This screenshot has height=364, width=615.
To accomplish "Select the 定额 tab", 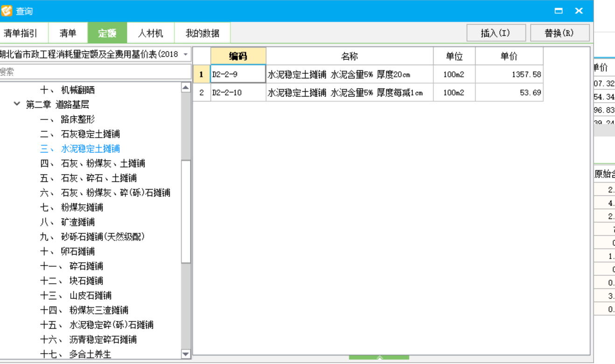I will pos(107,33).
